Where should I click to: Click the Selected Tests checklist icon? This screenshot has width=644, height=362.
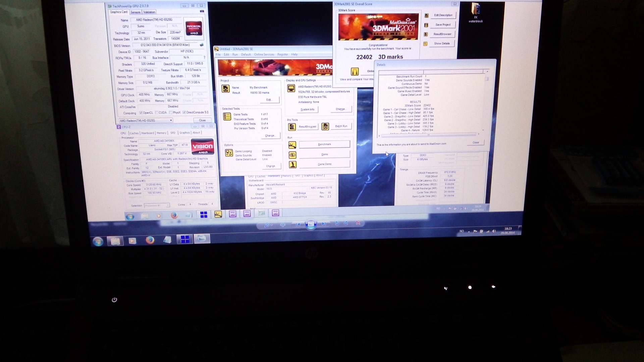tap(227, 116)
